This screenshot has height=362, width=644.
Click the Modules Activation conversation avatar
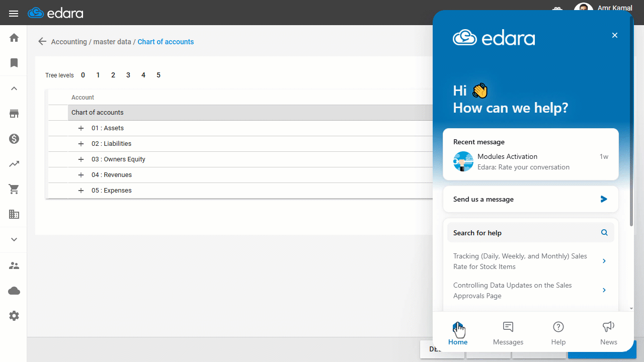click(x=463, y=161)
